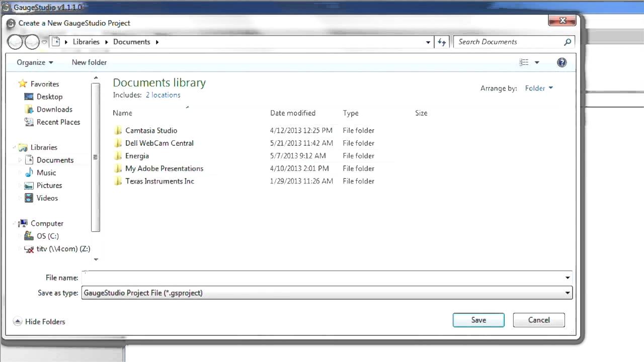Create a New folder
This screenshot has width=644, height=362.
coord(89,62)
